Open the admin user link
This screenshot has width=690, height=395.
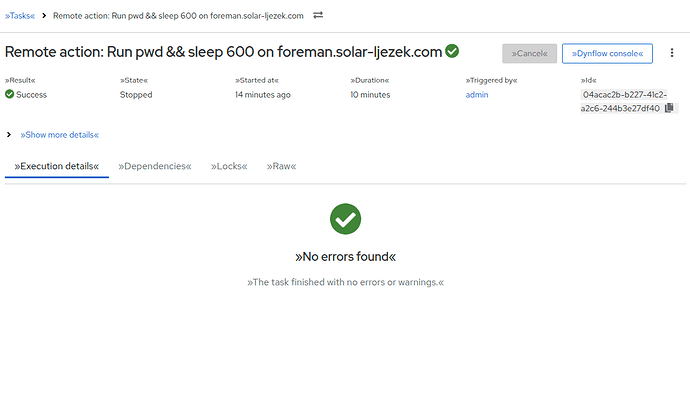(x=477, y=95)
